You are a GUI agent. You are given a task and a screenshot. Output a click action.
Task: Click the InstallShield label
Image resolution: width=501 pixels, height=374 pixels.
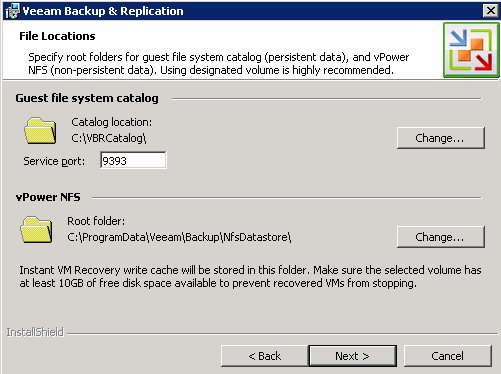35,332
